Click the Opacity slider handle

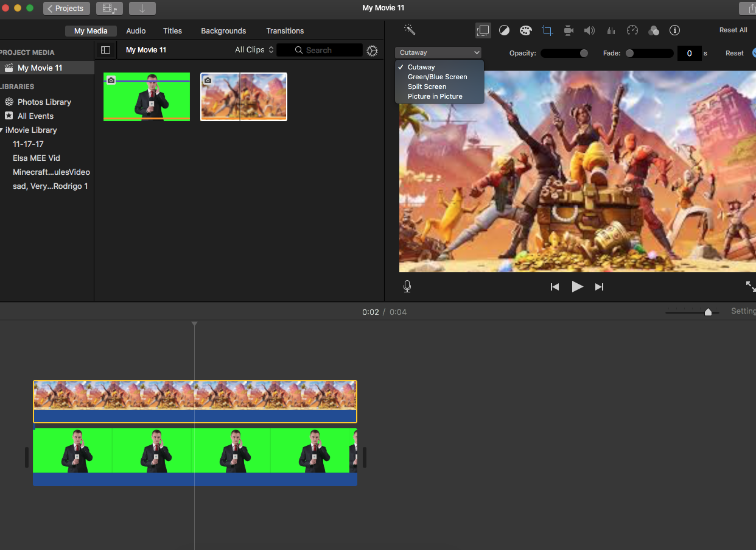584,53
